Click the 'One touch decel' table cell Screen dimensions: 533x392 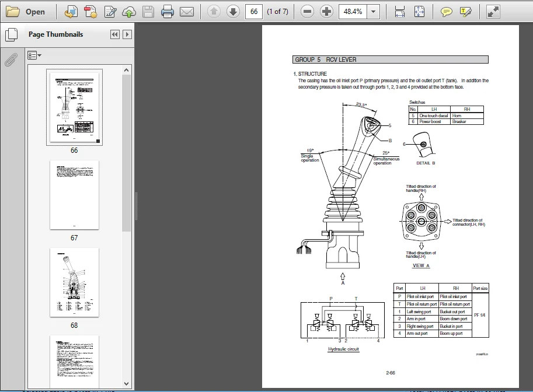click(433, 116)
